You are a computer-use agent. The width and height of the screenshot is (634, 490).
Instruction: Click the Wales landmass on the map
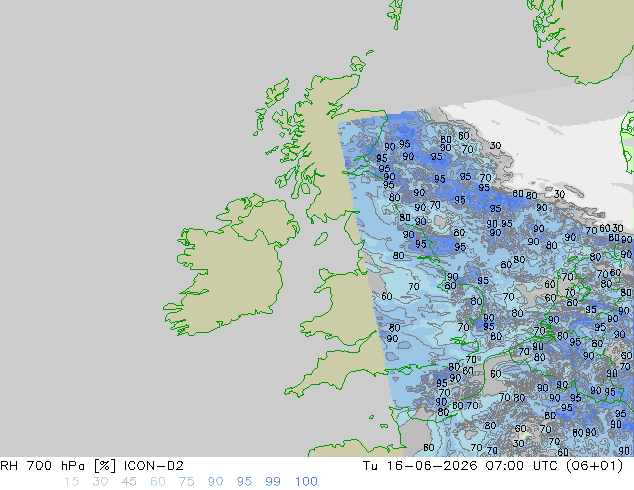click(346, 307)
